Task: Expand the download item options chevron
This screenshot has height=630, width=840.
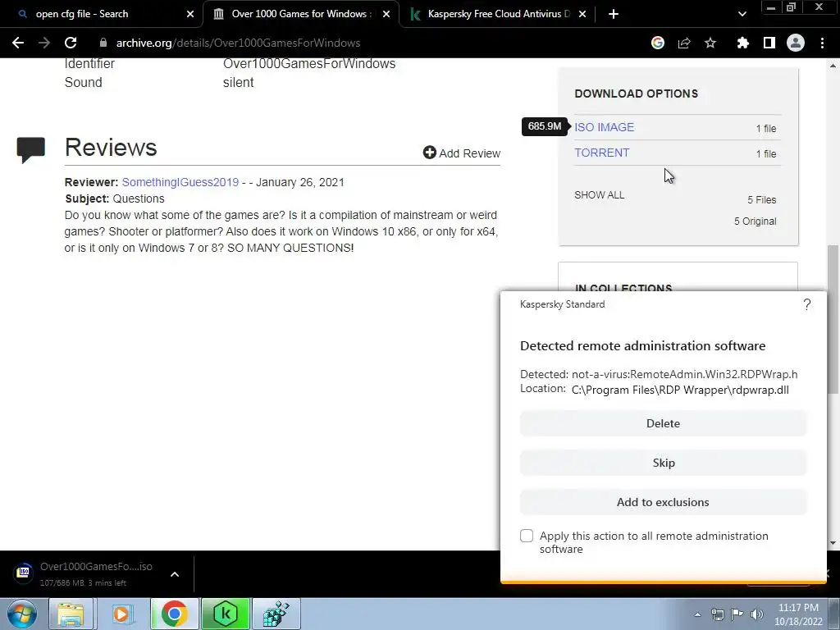Action: 175,574
